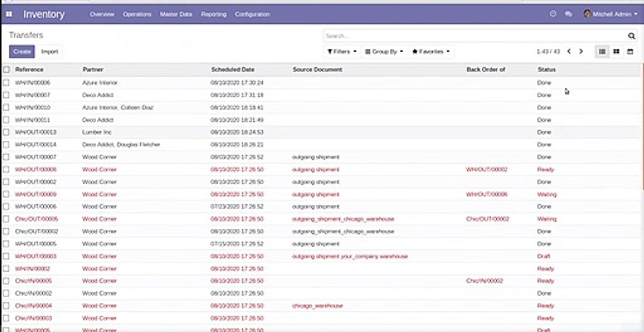
Task: Click the Create button
Action: (22, 52)
